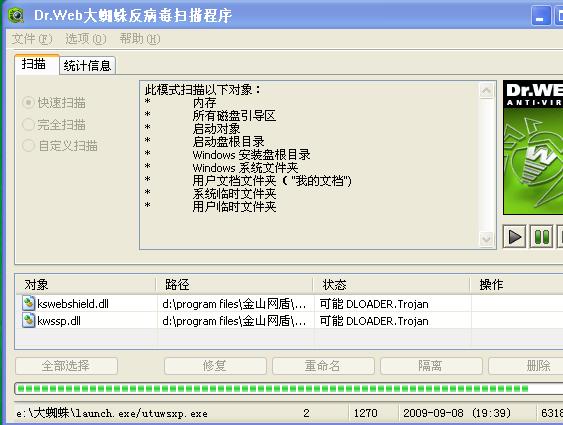Click the 此模式扫描以下对象 heading text
Screen dimensions: 563x425
203,90
